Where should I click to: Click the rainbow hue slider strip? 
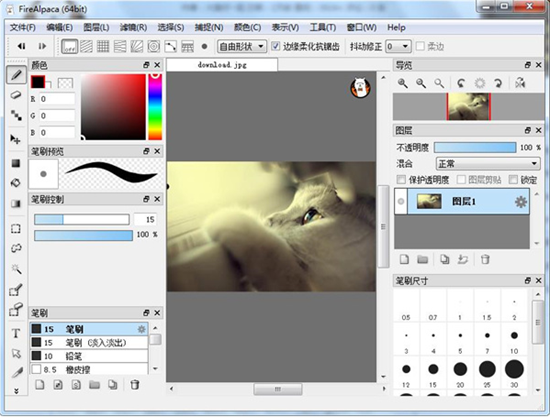tap(155, 107)
